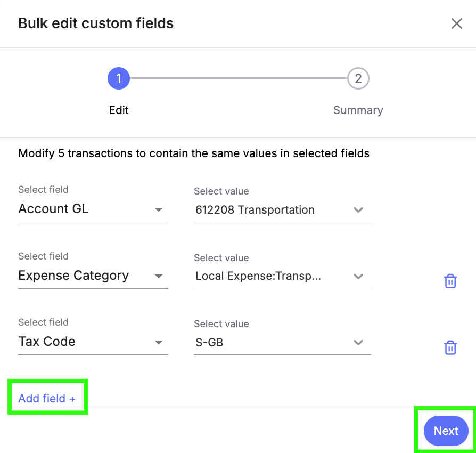This screenshot has width=476, height=453.
Task: Expand the S-GB value chevron
Action: tap(358, 342)
